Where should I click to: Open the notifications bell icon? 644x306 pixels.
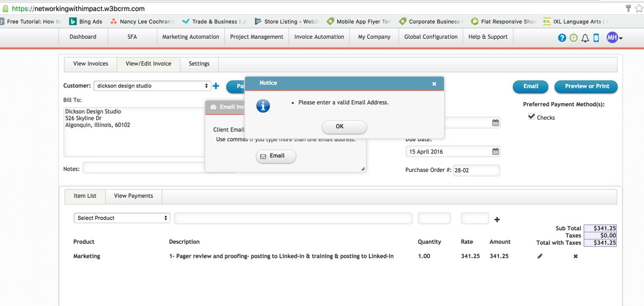click(585, 38)
